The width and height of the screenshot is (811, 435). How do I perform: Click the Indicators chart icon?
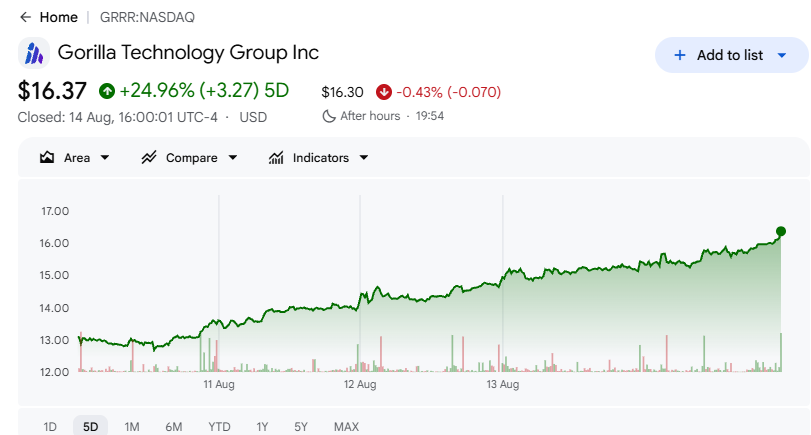276,158
